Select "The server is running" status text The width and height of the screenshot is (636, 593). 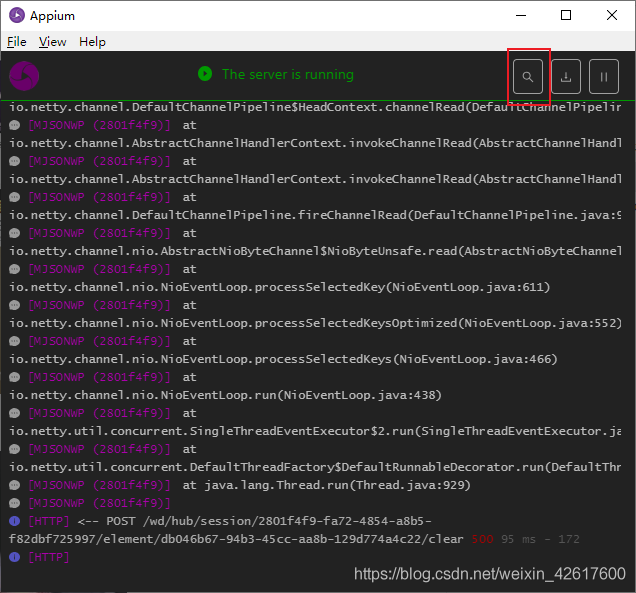coord(287,74)
